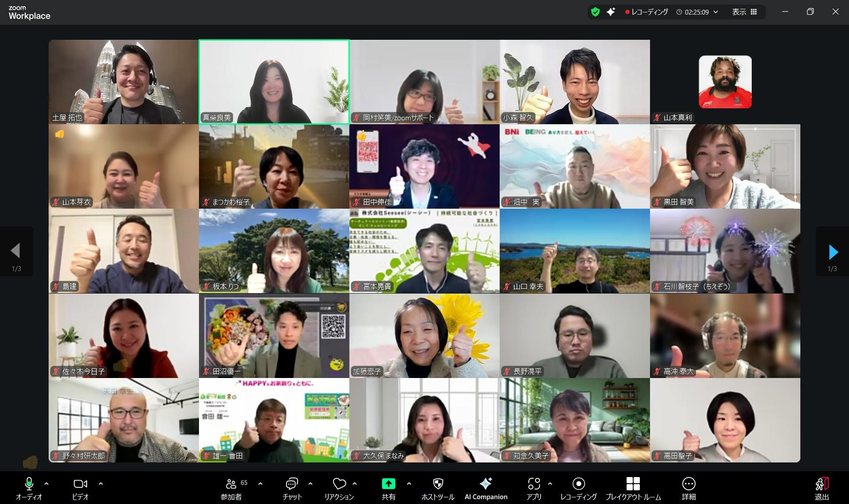Expand video options arrow beside ビデオ
The image size is (849, 504).
101,484
